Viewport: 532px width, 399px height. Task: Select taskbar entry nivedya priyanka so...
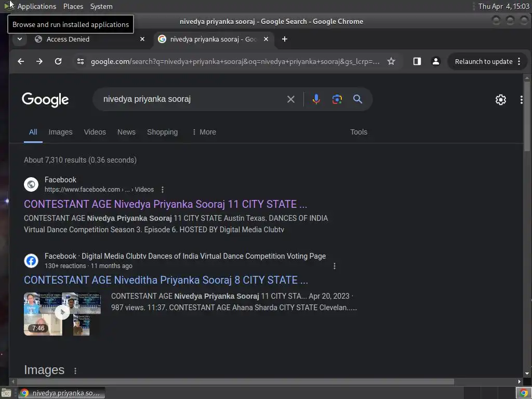(x=61, y=393)
